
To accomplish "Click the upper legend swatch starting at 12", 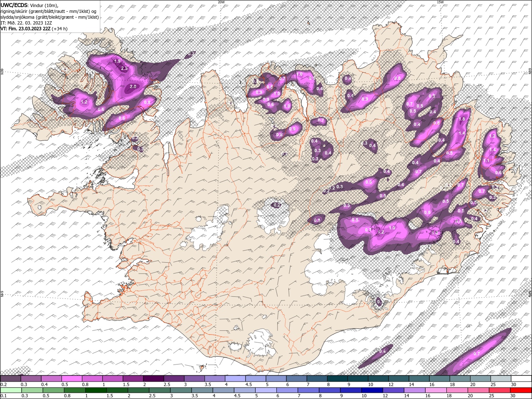I will 399,379.
